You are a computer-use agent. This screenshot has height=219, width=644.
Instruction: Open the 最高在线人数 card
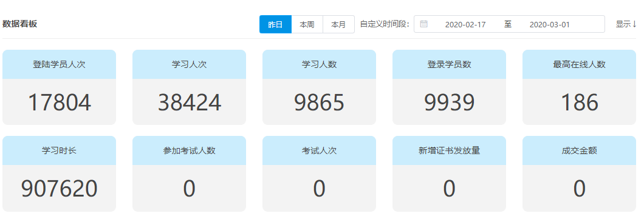pyautogui.click(x=579, y=87)
